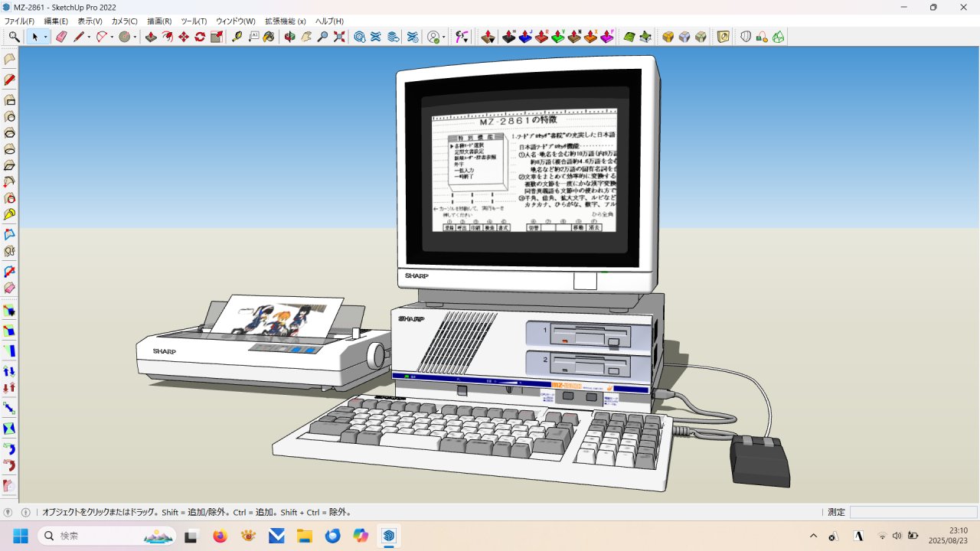Screen dimensions: 980x551
Task: Open the Mail app from the taskbar
Action: tap(276, 536)
